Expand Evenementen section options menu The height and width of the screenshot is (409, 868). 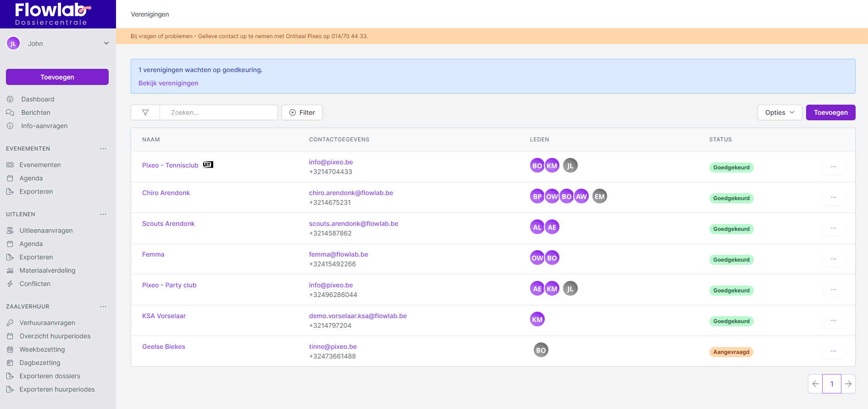[x=103, y=149]
